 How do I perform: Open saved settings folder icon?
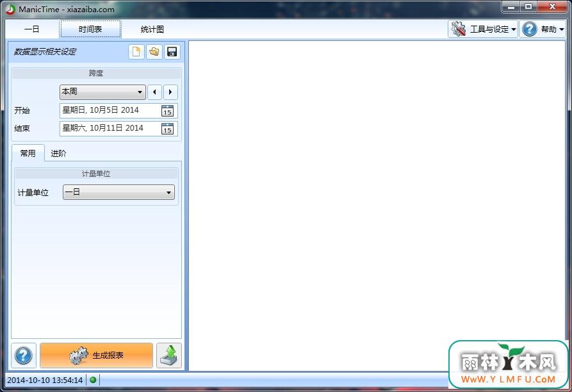pos(154,52)
